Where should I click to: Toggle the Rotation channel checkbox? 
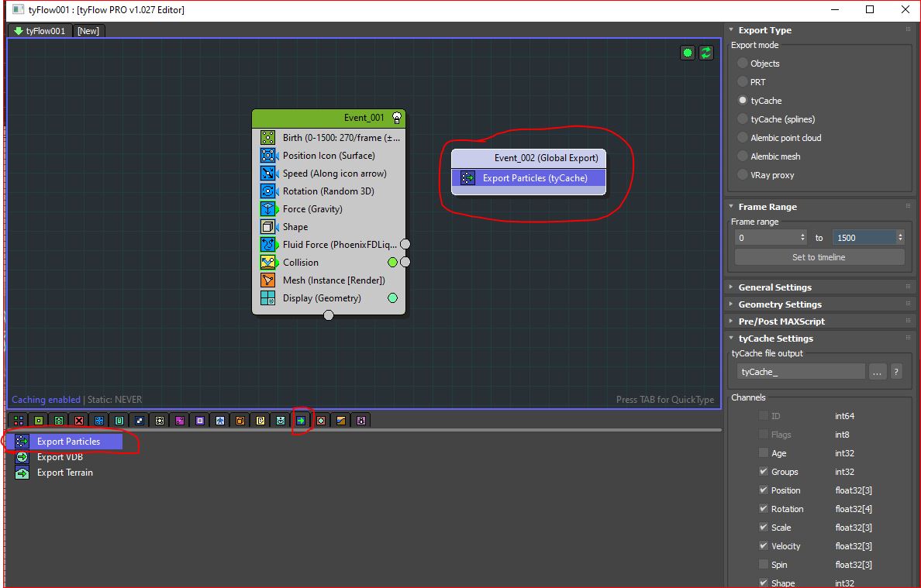(764, 508)
